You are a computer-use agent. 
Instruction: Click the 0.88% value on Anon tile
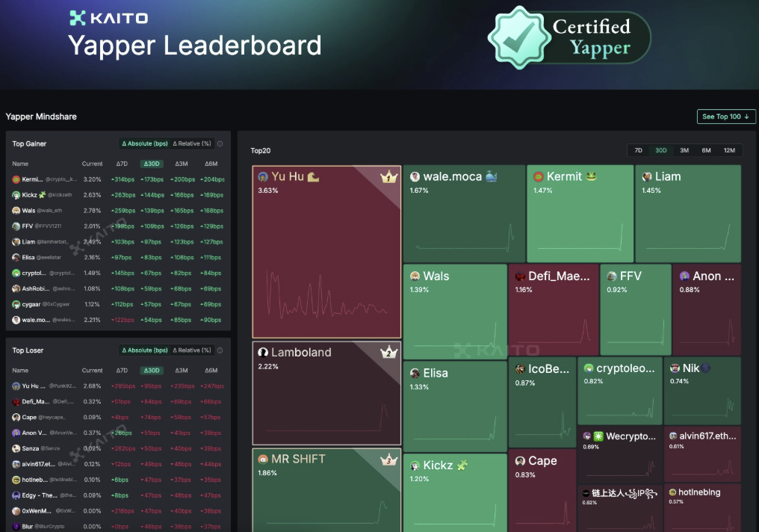(690, 290)
